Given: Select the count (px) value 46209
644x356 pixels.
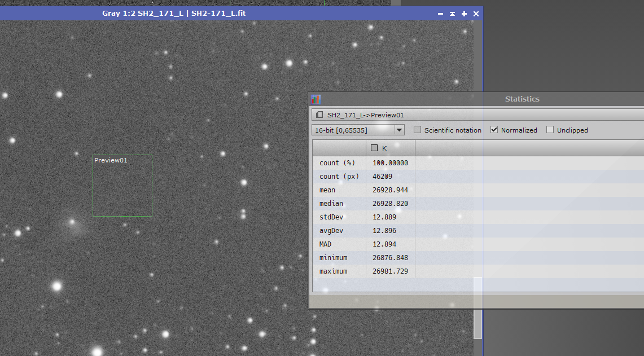Looking at the screenshot, I should 382,177.
